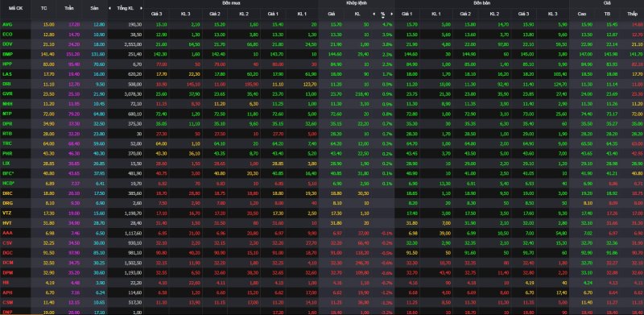Click the TC reference price header
The image size is (644, 315).
(44, 8)
